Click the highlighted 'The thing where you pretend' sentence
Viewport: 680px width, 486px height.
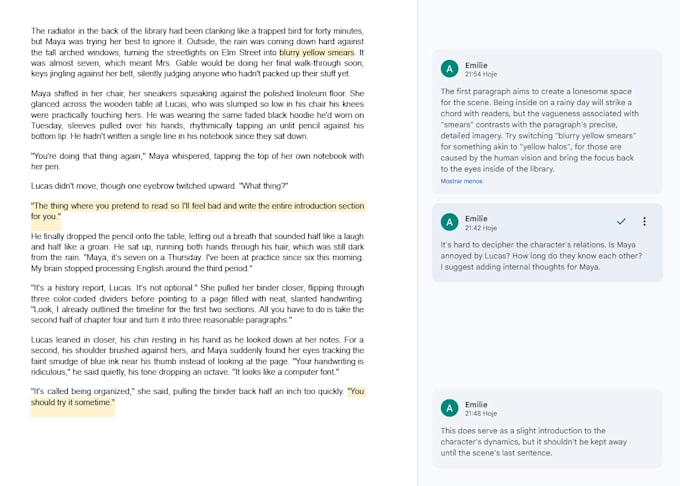click(x=197, y=211)
